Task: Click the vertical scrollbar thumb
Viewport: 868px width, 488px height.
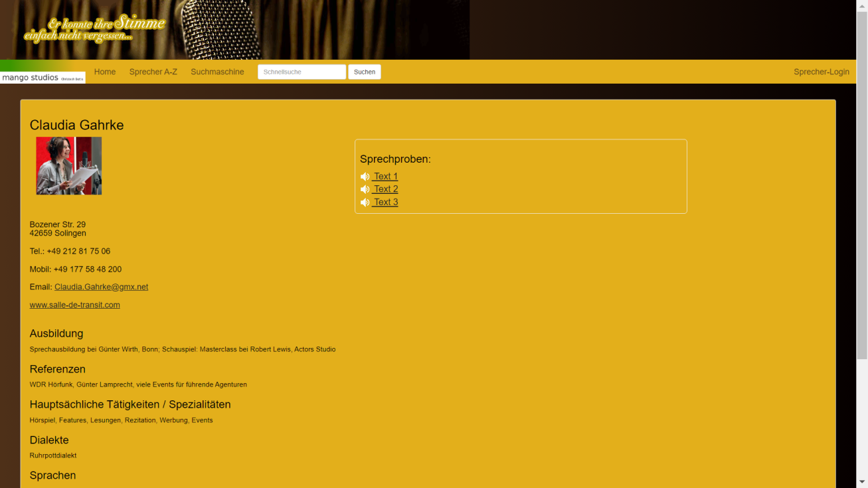Action: tap(862, 186)
